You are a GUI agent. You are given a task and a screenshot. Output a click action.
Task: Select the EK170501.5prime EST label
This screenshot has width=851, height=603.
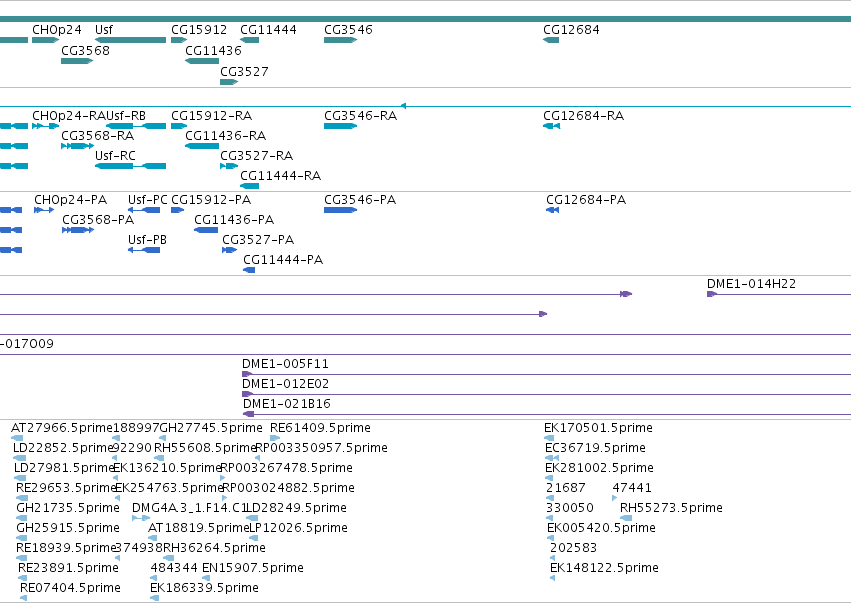point(598,428)
